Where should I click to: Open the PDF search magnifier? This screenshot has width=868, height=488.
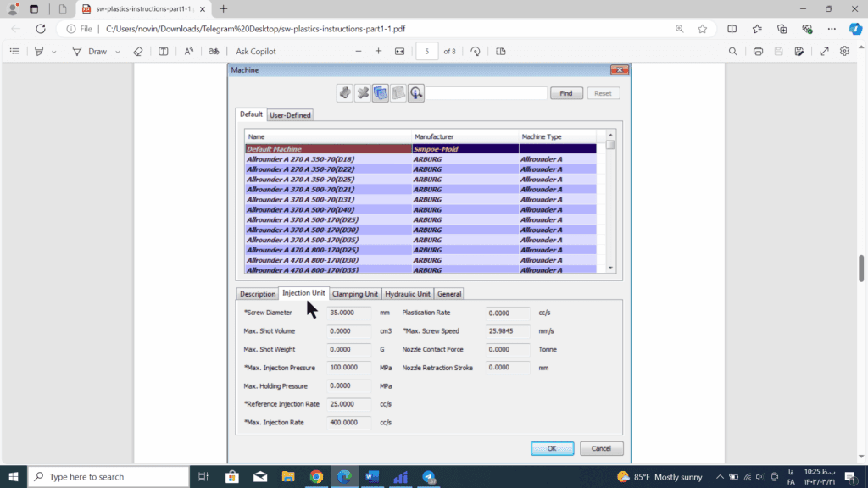[733, 52]
